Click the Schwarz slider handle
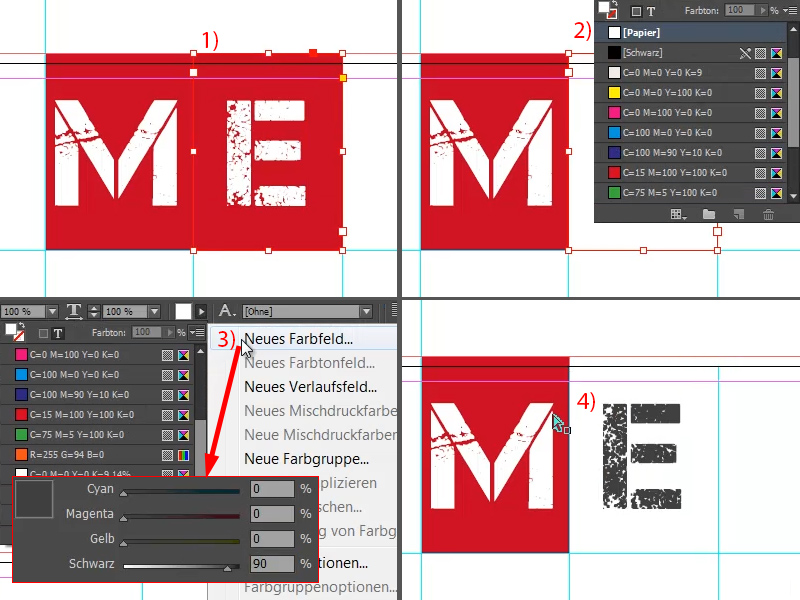Image resolution: width=800 pixels, height=600 pixels. tap(228, 568)
